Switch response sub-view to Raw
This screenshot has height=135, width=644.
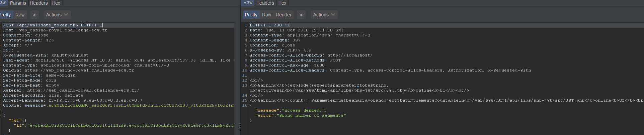pyautogui.click(x=267, y=15)
